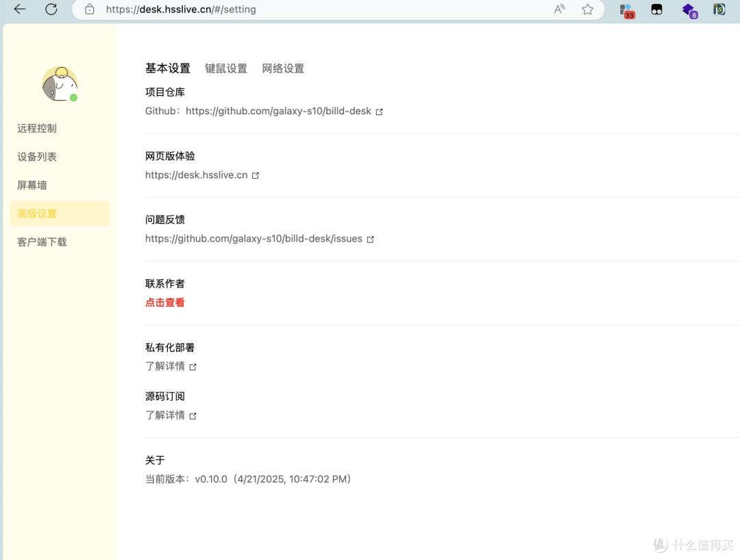The width and height of the screenshot is (740, 560).
Task: Click the current version v0.10.0 text
Action: point(248,479)
